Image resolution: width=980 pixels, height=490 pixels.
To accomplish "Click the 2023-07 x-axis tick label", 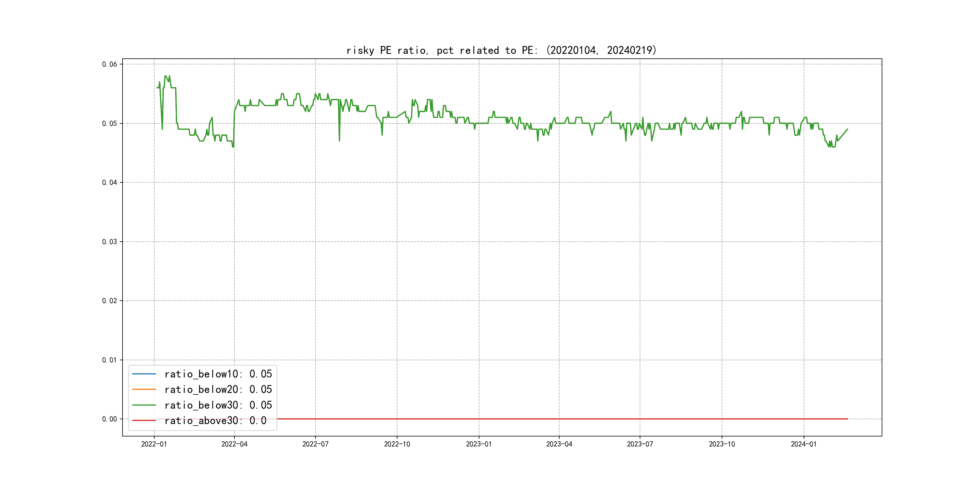I will [x=640, y=444].
